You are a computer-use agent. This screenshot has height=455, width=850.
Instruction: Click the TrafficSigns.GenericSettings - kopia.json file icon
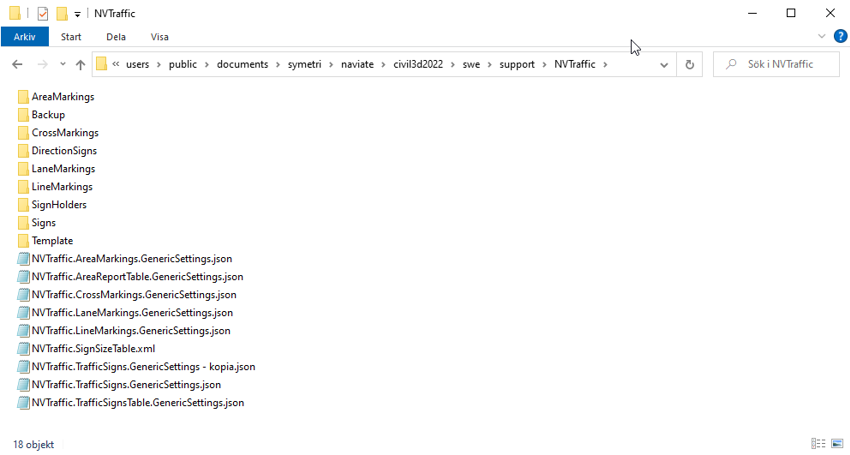tap(23, 367)
